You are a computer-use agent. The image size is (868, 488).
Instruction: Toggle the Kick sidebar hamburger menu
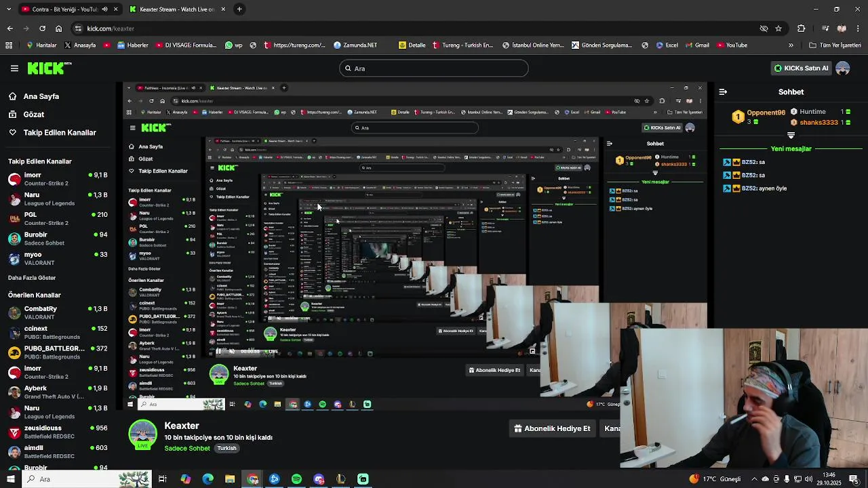point(14,68)
